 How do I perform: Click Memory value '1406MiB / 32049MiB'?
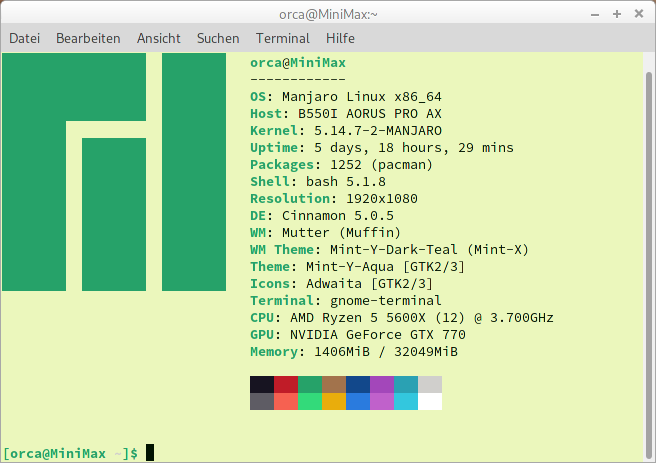coord(386,352)
